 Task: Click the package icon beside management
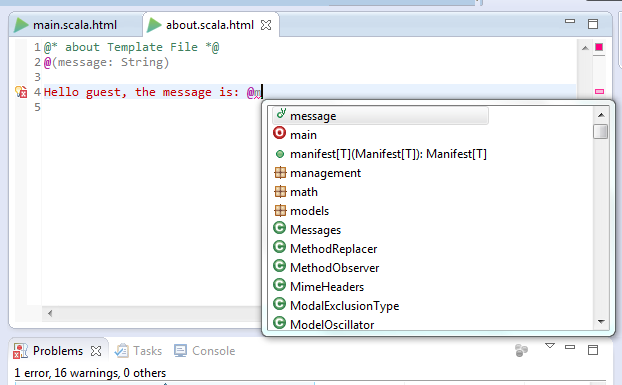(x=280, y=172)
